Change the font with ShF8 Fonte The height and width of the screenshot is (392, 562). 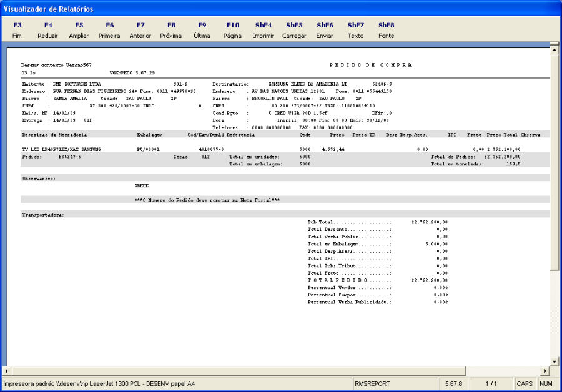(x=387, y=31)
